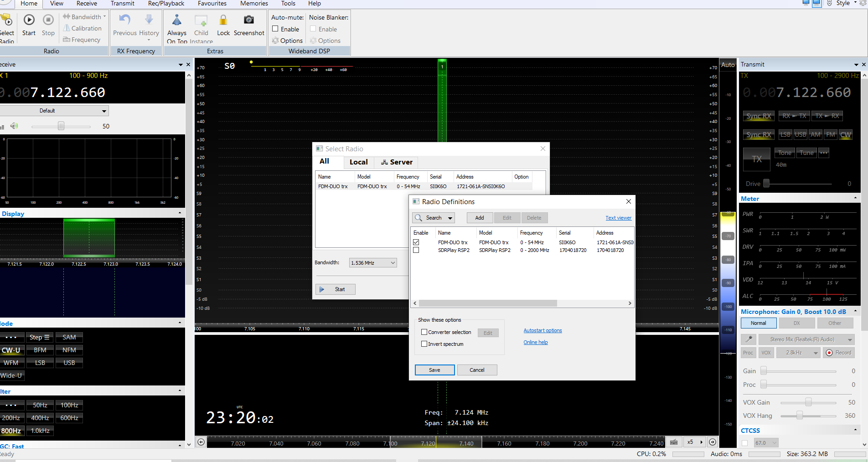The image size is (868, 462).
Task: Click the Previous frequency arrow icon
Action: pos(124,20)
